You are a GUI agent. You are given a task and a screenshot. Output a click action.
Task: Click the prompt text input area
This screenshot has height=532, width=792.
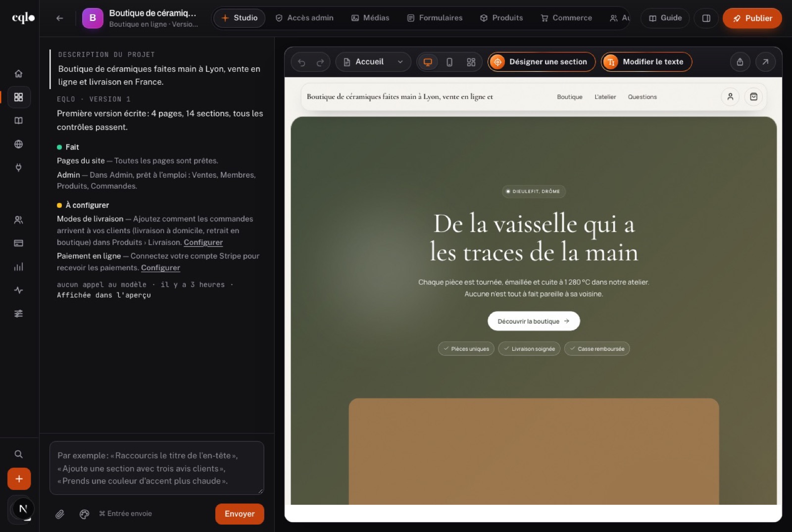click(x=156, y=468)
